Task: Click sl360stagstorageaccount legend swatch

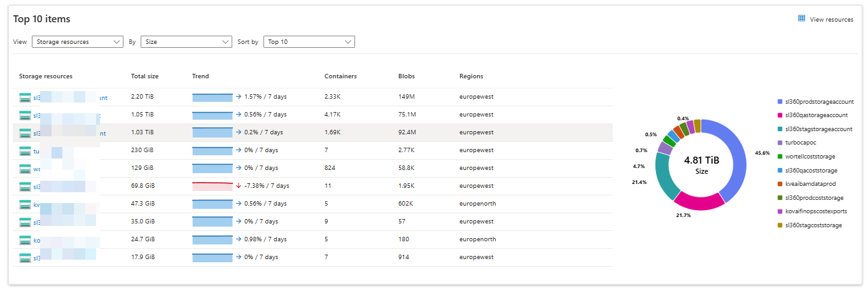Action: [780, 129]
